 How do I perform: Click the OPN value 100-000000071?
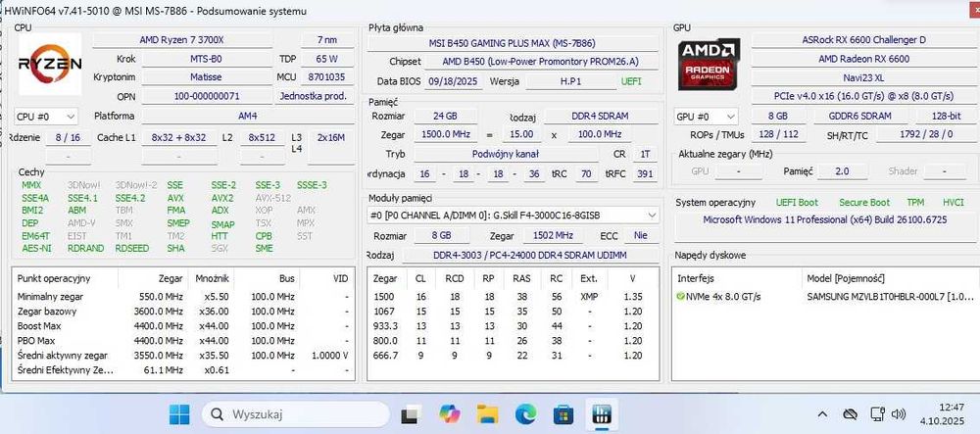(206, 96)
